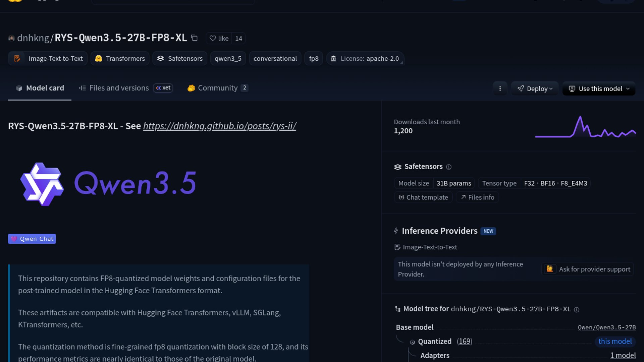Screen dimensions: 644x362
Task: Click the License apache-2.0 tag
Action: click(365, 58)
